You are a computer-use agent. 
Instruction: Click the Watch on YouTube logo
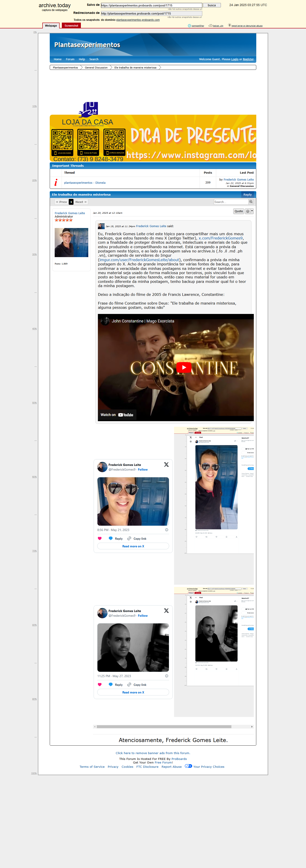tap(125, 415)
